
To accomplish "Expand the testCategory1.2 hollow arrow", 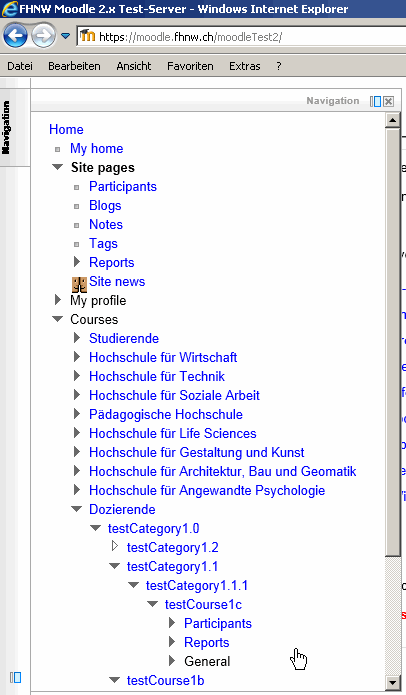I will [x=115, y=546].
